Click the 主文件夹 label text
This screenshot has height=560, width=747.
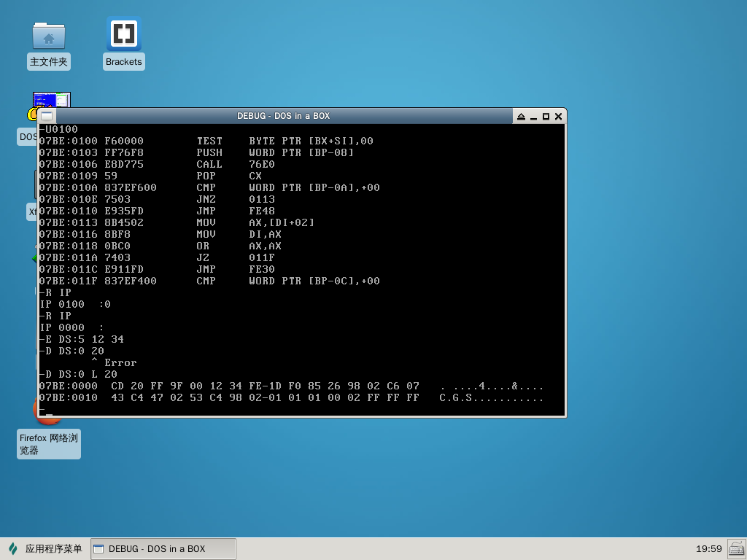pos(49,62)
